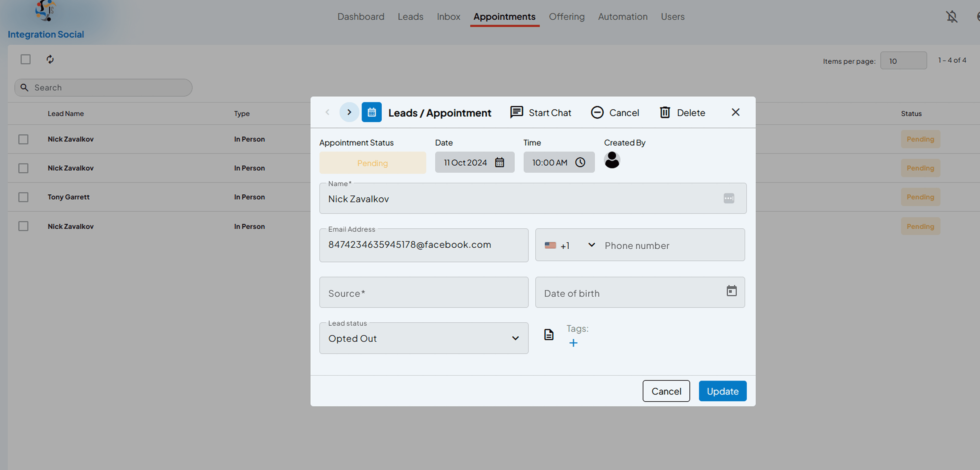Check the Tony Garrett row checkbox
Viewport: 980px width, 470px height.
(23, 197)
